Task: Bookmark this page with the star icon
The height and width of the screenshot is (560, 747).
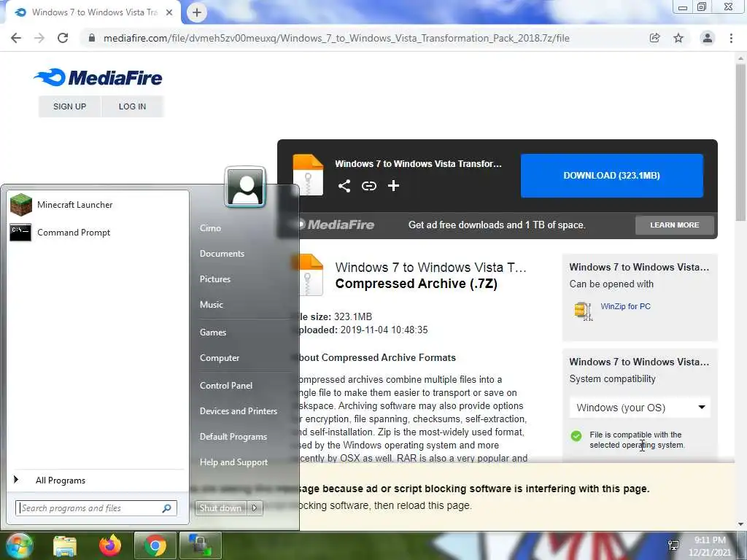Action: (x=678, y=38)
